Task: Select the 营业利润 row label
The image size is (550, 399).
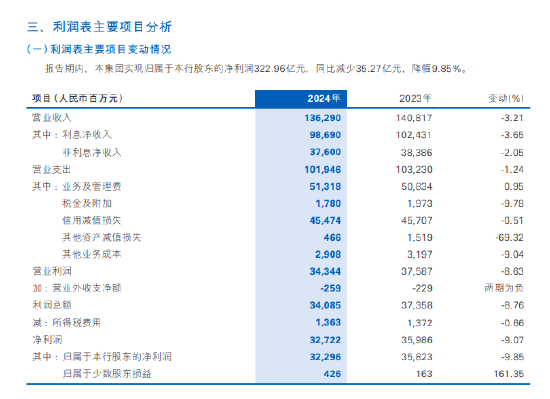Action: (x=52, y=271)
